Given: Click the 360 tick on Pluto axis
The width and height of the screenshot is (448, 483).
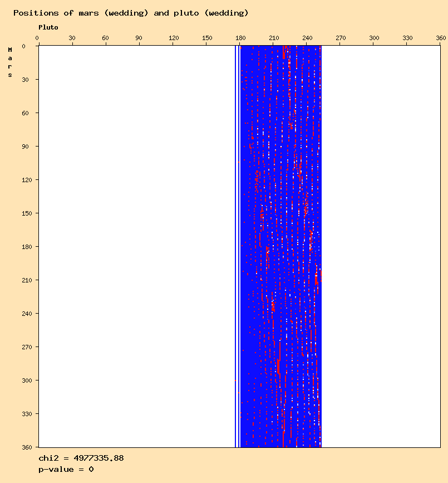Looking at the screenshot, I should [x=441, y=38].
